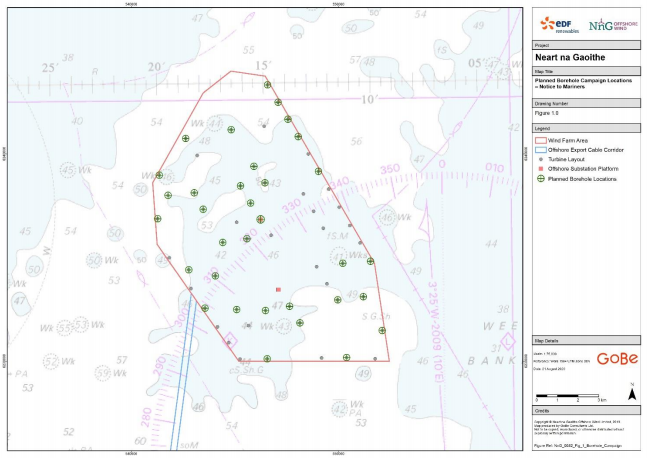Click the Figure 1.0 drawing number text
The width and height of the screenshot is (648, 458).
[x=547, y=113]
